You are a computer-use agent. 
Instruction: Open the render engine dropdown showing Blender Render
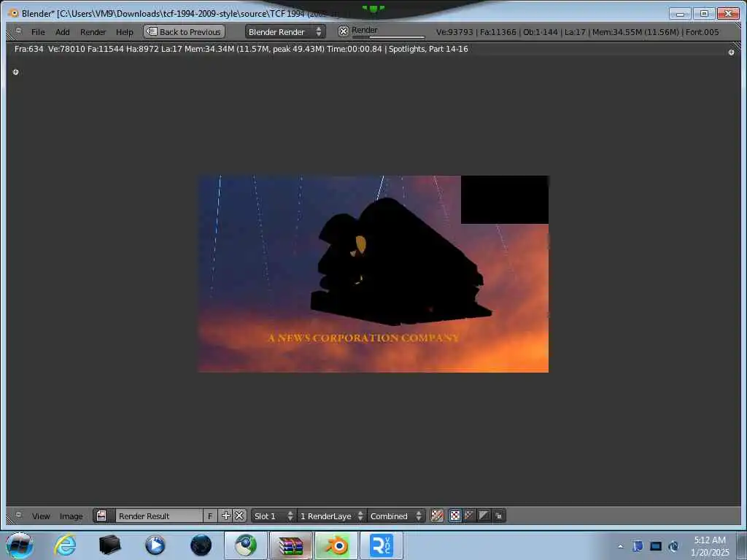pyautogui.click(x=285, y=32)
